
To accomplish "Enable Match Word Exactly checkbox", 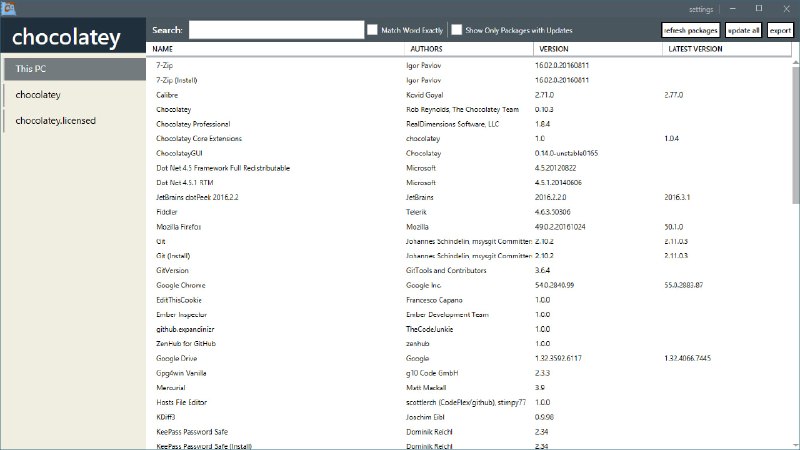I will 373,30.
